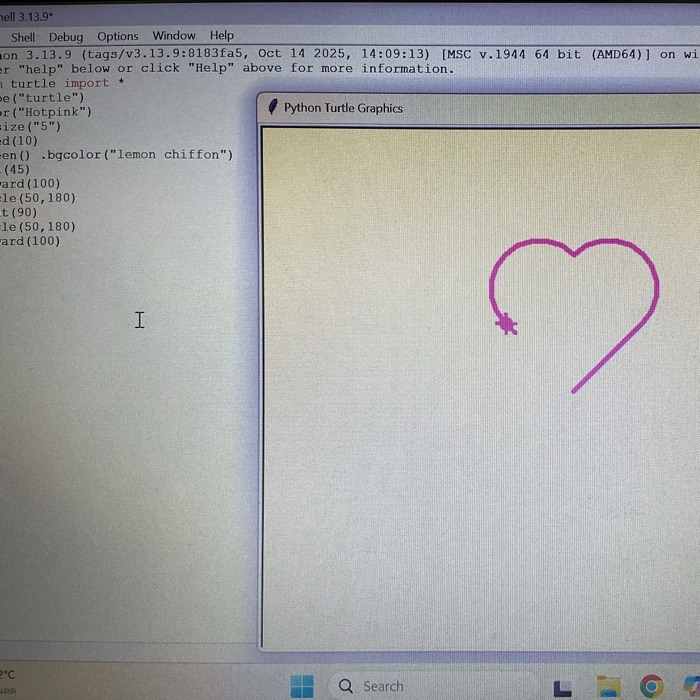
Task: Click the bottom end of the pink line
Action: pos(573,391)
